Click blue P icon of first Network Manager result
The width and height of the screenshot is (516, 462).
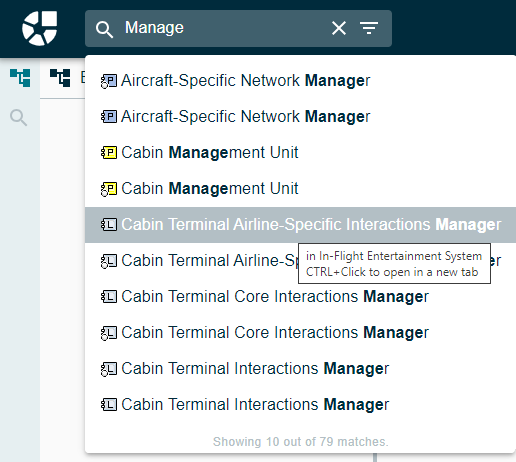click(109, 81)
